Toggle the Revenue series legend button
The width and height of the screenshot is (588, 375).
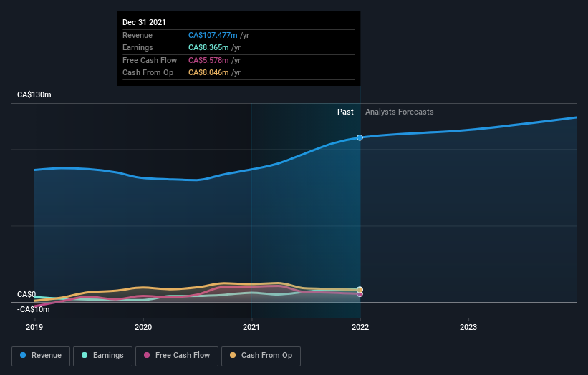pos(41,356)
